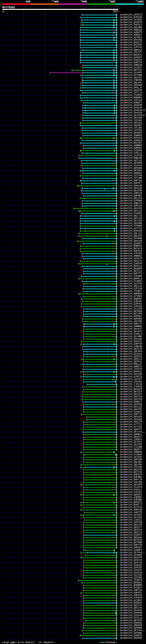This screenshot has width=146, height=644.
Task: Select hit label UniRef100_C6KF85
Action: pyautogui.click(x=131, y=263)
